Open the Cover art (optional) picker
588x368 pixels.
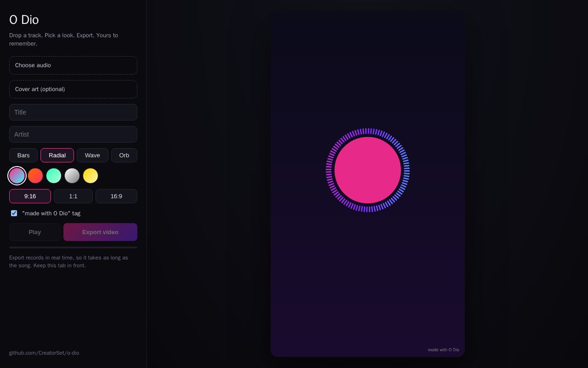pos(73,89)
